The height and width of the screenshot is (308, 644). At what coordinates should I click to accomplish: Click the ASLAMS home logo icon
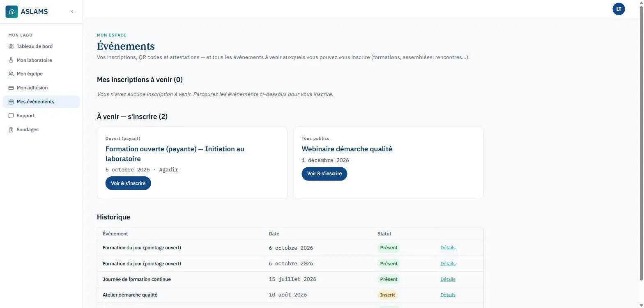pos(11,11)
